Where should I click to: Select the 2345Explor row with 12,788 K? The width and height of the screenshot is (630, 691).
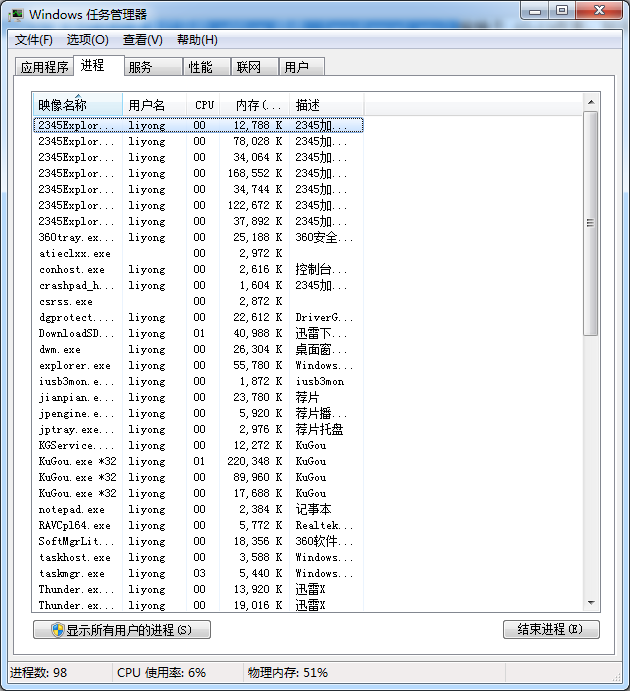click(x=198, y=125)
